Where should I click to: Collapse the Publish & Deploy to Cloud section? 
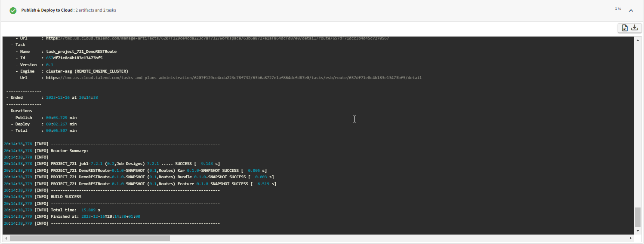631,10
